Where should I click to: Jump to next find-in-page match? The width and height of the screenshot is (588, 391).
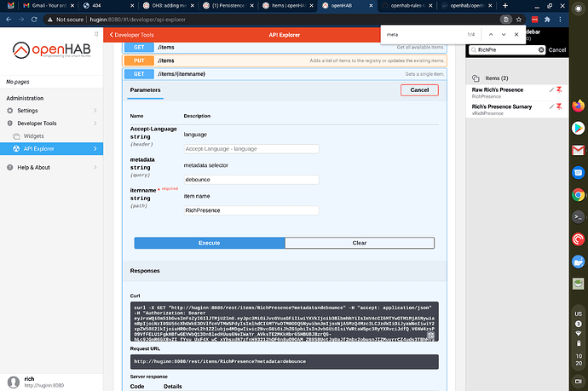pos(504,34)
